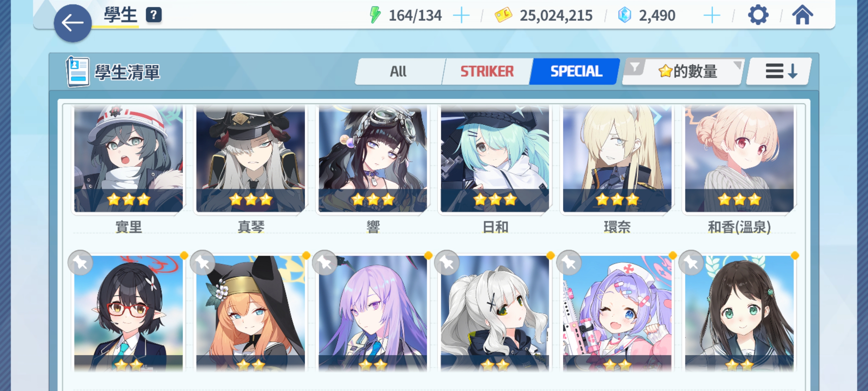Open student 實里 portrait
The height and width of the screenshot is (391, 868).
click(x=128, y=159)
